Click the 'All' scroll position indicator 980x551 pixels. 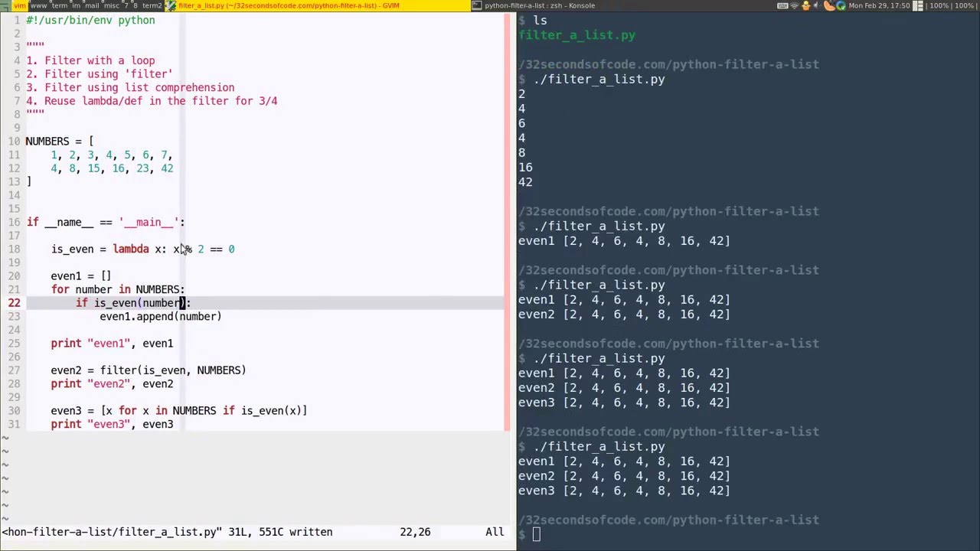[x=495, y=532]
